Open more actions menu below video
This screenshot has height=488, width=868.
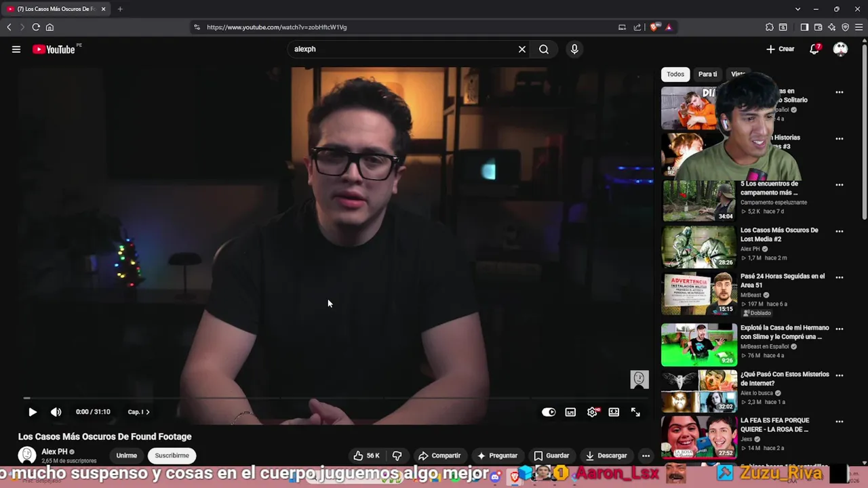646,455
